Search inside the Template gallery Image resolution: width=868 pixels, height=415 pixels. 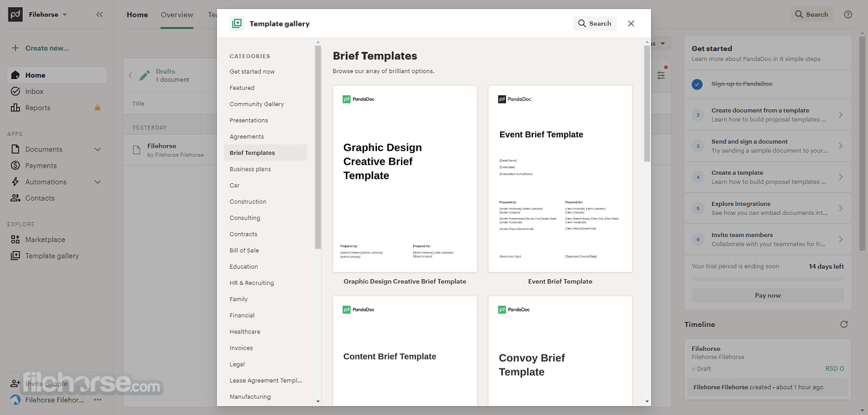595,23
